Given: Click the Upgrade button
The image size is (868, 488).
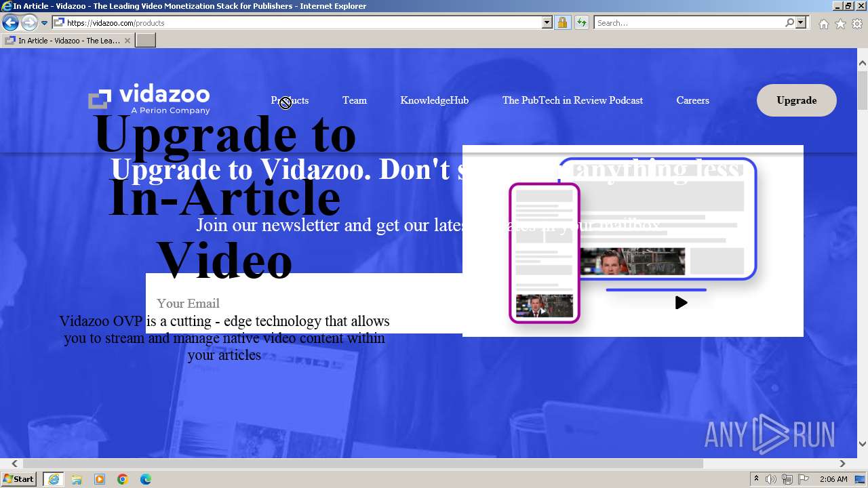Looking at the screenshot, I should (x=797, y=100).
